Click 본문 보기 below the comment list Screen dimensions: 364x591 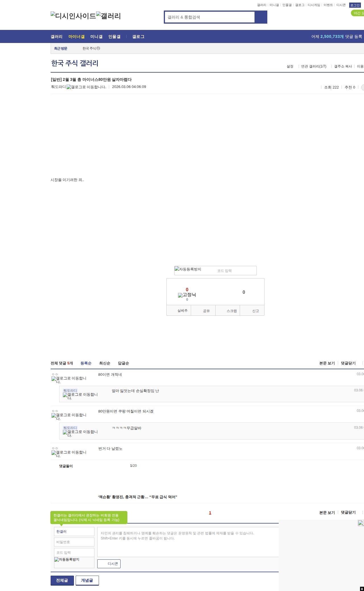327,512
